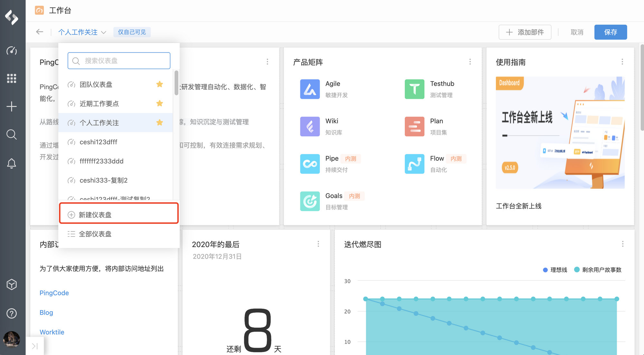The width and height of the screenshot is (644, 355).
Task: Open the Plan product icon
Action: pos(414,126)
